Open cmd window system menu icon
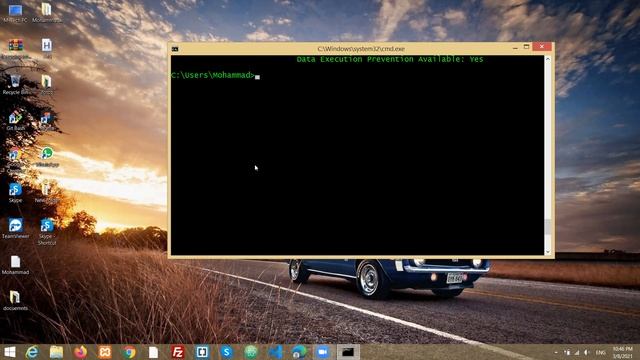Image resolution: width=640 pixels, height=360 pixels. pos(175,49)
